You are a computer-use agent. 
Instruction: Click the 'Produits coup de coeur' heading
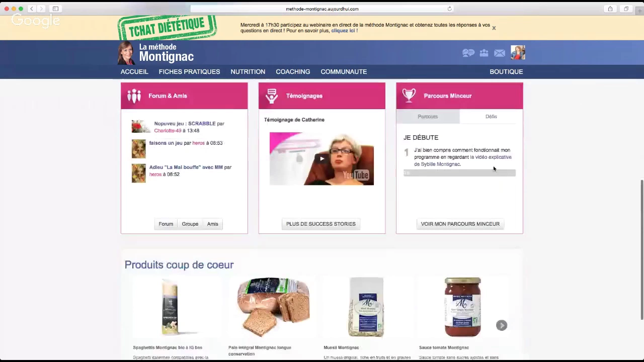179,265
